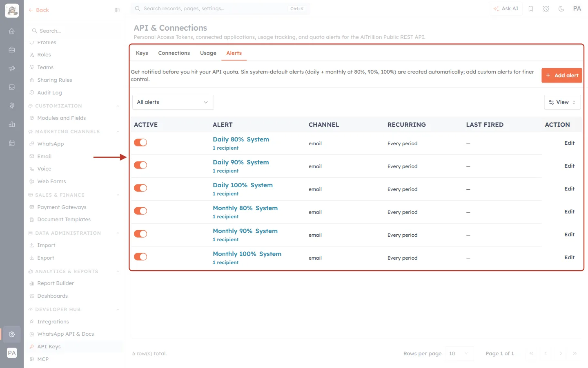This screenshot has height=368, width=588.
Task: Disable the Daily 80% System alert toggle
Action: tap(140, 142)
